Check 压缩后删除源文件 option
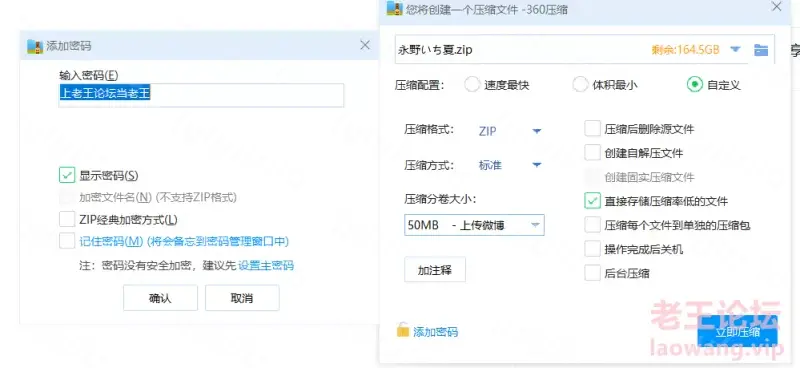The height and width of the screenshot is (368, 800). [x=592, y=129]
